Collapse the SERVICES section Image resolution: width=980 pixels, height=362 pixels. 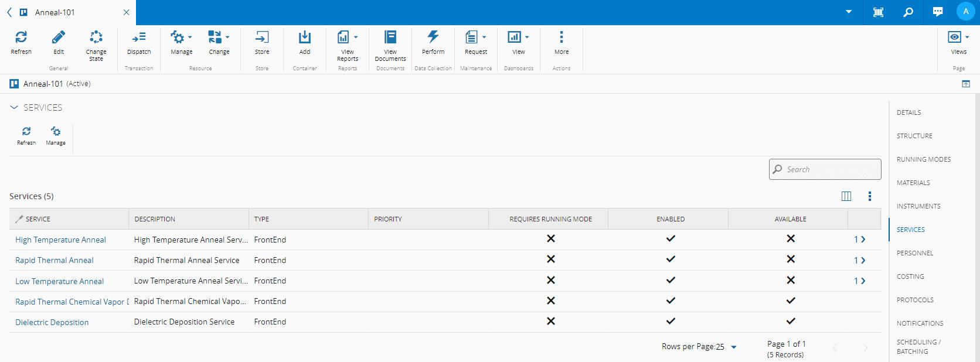[x=14, y=108]
